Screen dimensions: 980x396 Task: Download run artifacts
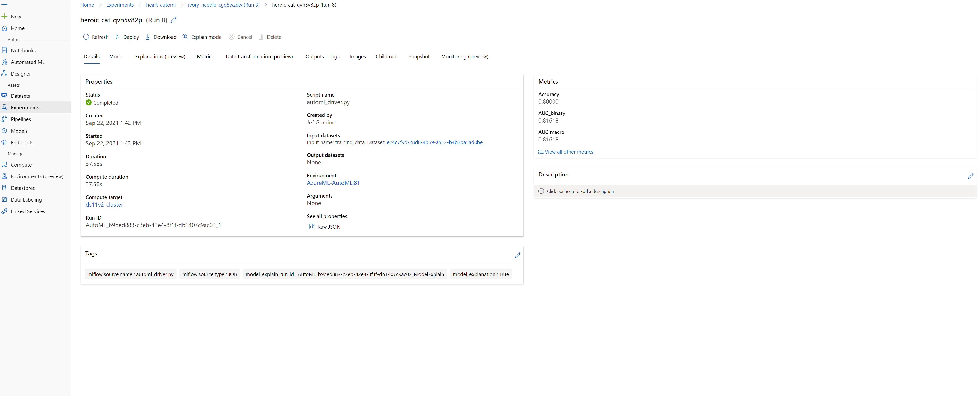coord(161,36)
